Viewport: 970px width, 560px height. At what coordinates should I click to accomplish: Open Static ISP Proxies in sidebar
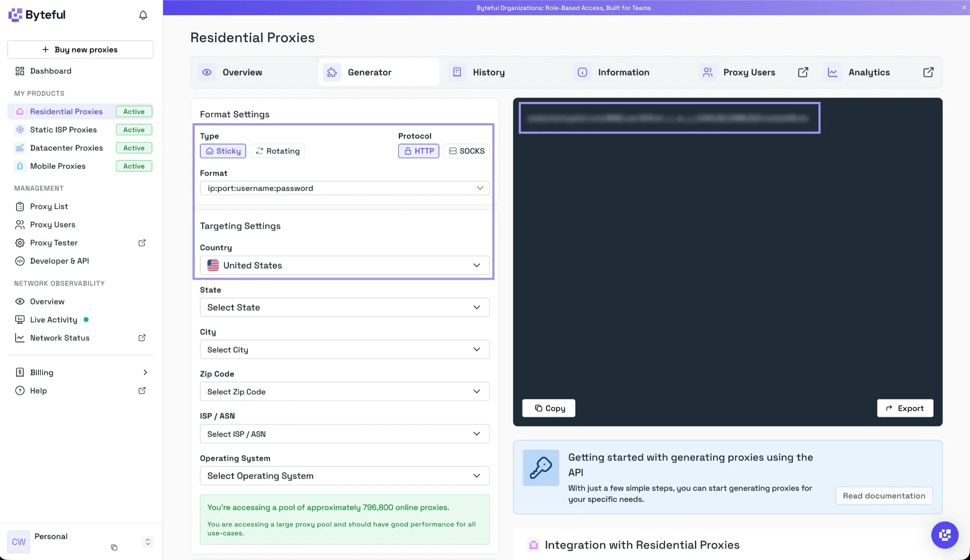(81, 130)
